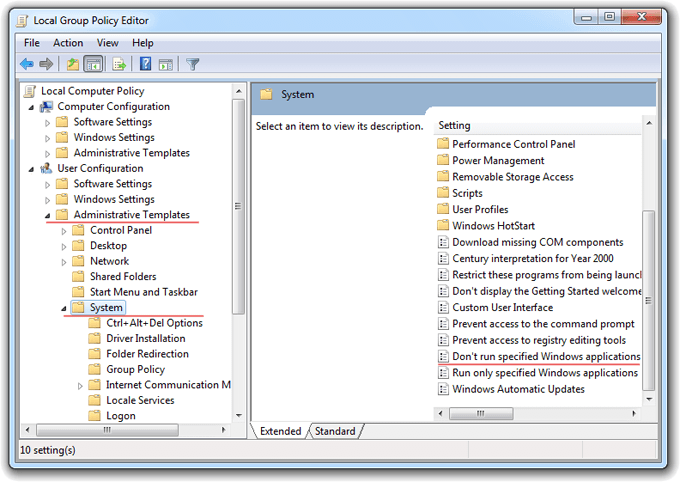680x482 pixels.
Task: Click the Export List toolbar icon
Action: [119, 64]
